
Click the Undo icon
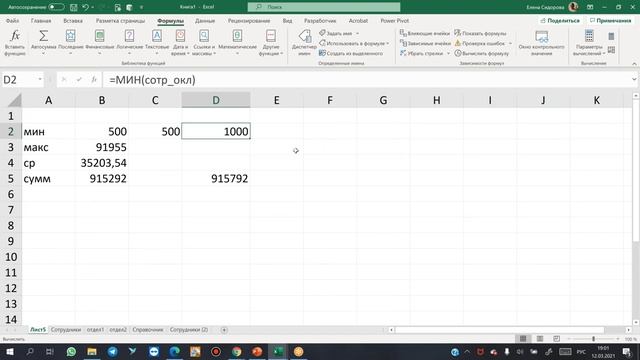(x=85, y=7)
